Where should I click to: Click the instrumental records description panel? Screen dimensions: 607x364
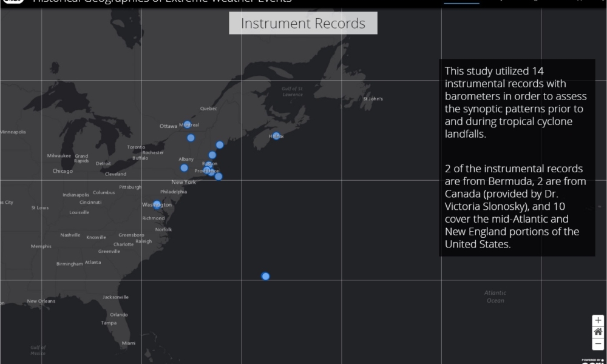(x=517, y=157)
